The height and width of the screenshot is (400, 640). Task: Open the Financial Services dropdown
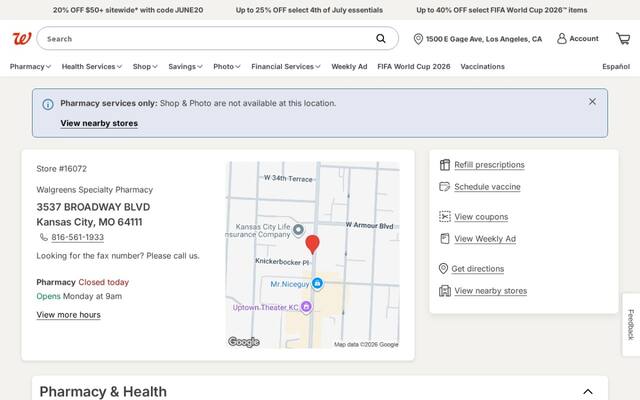286,67
